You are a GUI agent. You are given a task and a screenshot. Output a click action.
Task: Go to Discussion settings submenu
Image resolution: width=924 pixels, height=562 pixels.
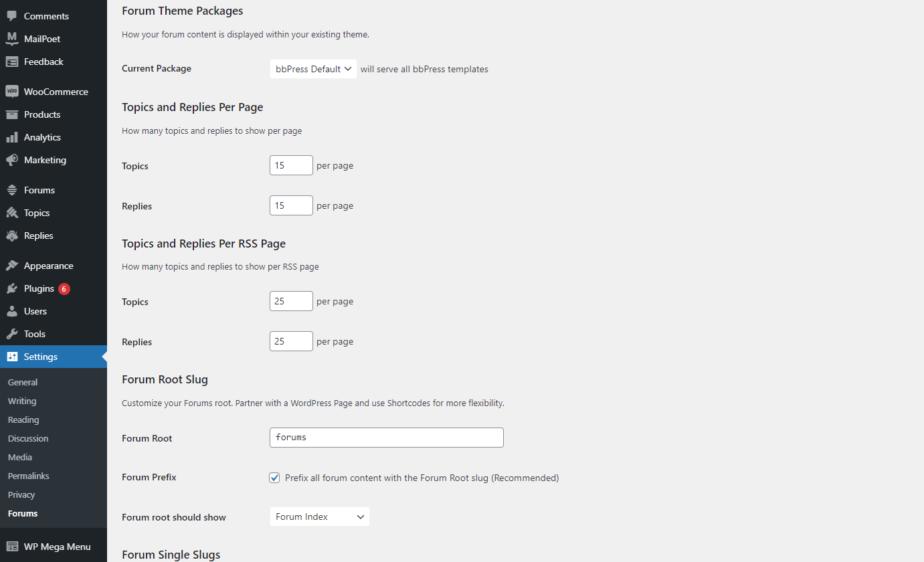[28, 438]
